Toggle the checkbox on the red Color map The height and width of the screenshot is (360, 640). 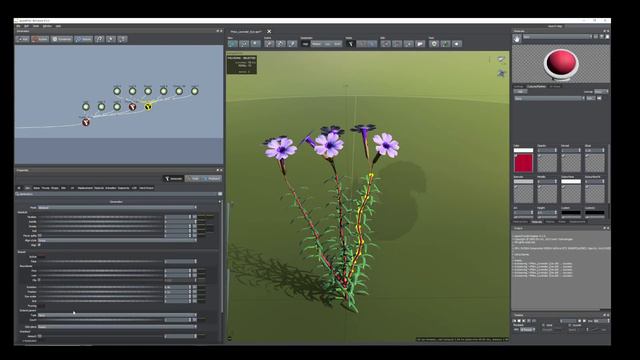coord(516,156)
